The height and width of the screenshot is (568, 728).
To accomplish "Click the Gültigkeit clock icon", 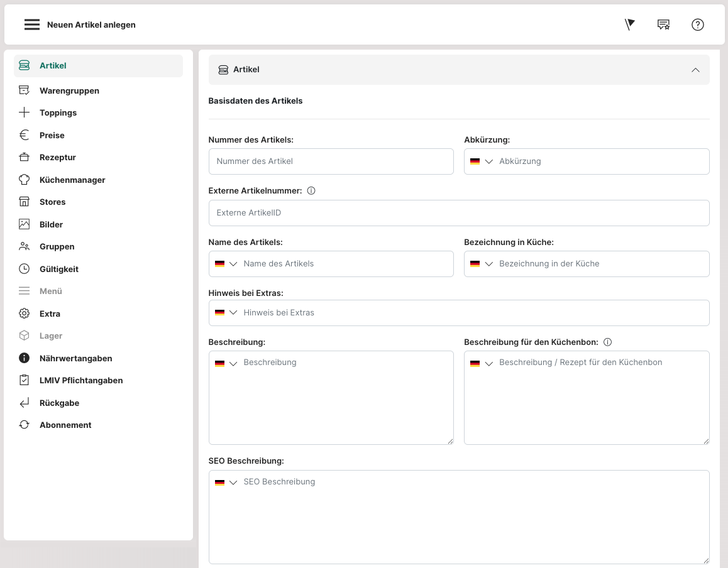I will [x=25, y=269].
